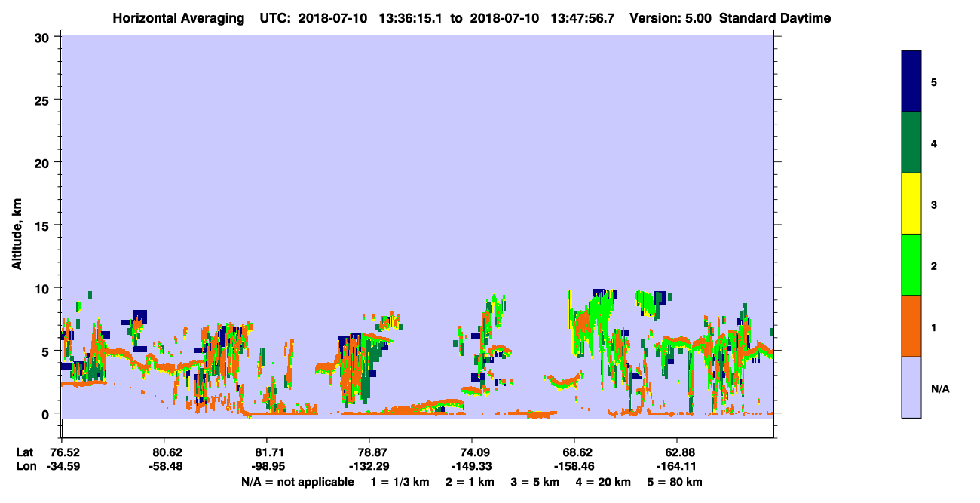Click longitude value -98.95
Screen dimensions: 980x503
(267, 466)
